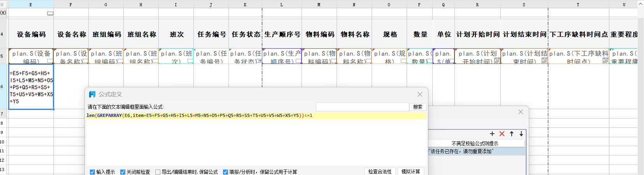Select the 该任务已存在,请勿重复添加 rule row
This screenshot has height=175, width=644.
coord(477,151)
